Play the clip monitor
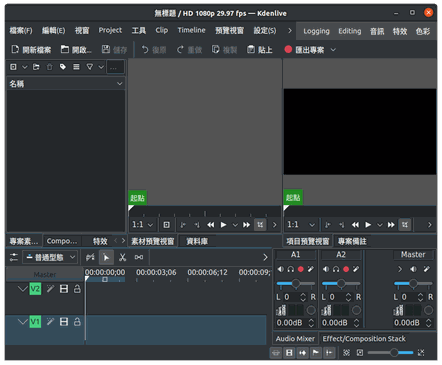 pyautogui.click(x=224, y=225)
